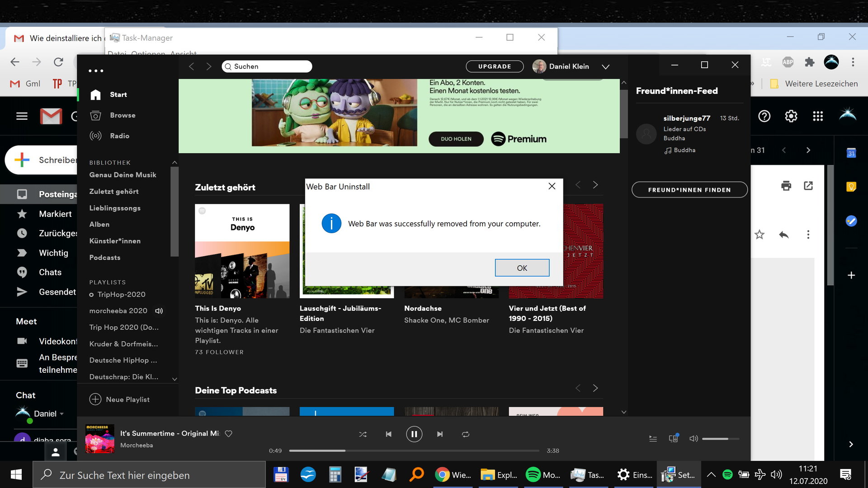
Task: Open Lieblingssongs in library
Action: tap(115, 208)
